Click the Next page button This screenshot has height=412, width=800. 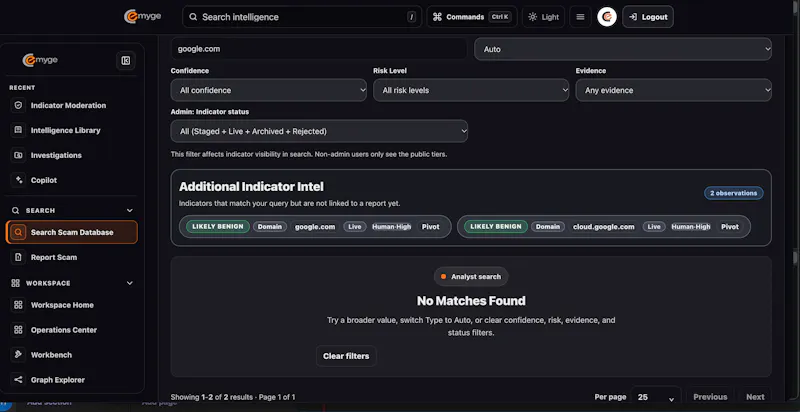[x=755, y=397]
